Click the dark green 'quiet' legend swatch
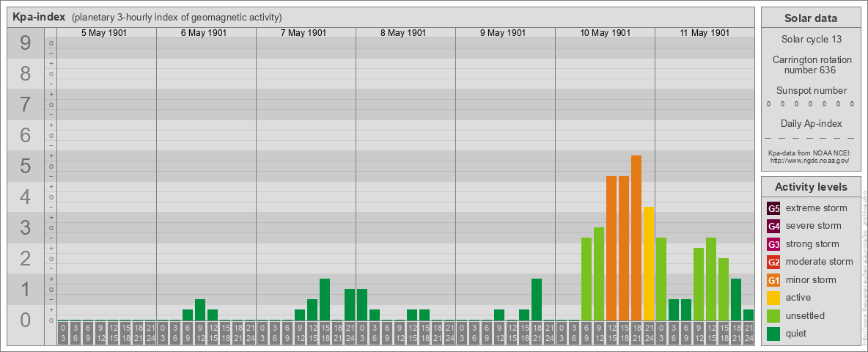 pyautogui.click(x=773, y=333)
